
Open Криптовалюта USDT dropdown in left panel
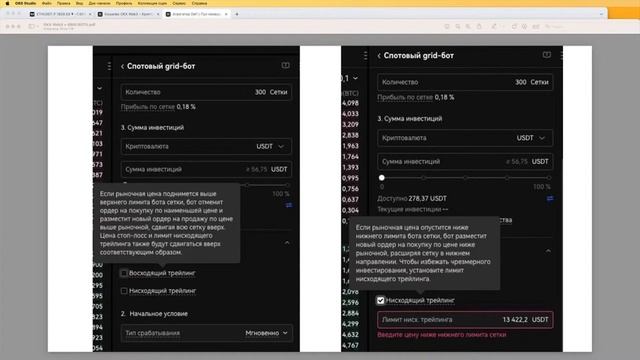[x=206, y=146]
